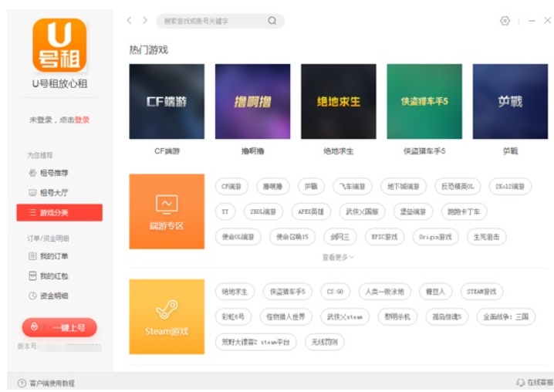
Task: Select the 武侠乂国服 tag
Action: (362, 211)
